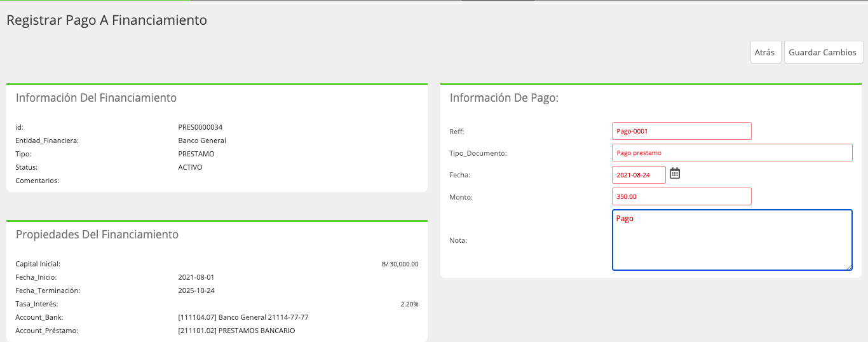Viewport: 868px width, 342px height.
Task: Select the 2025-10-24 termination date
Action: tap(196, 291)
